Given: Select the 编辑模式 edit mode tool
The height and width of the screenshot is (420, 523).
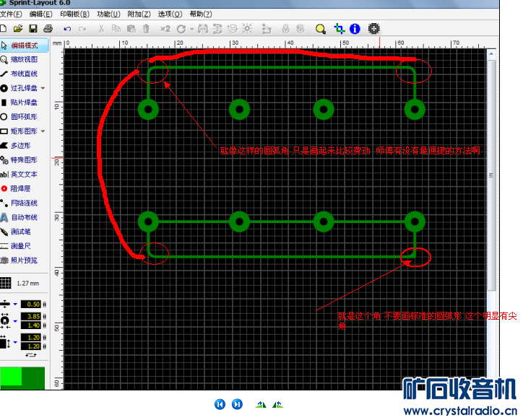Looking at the screenshot, I should point(24,45).
